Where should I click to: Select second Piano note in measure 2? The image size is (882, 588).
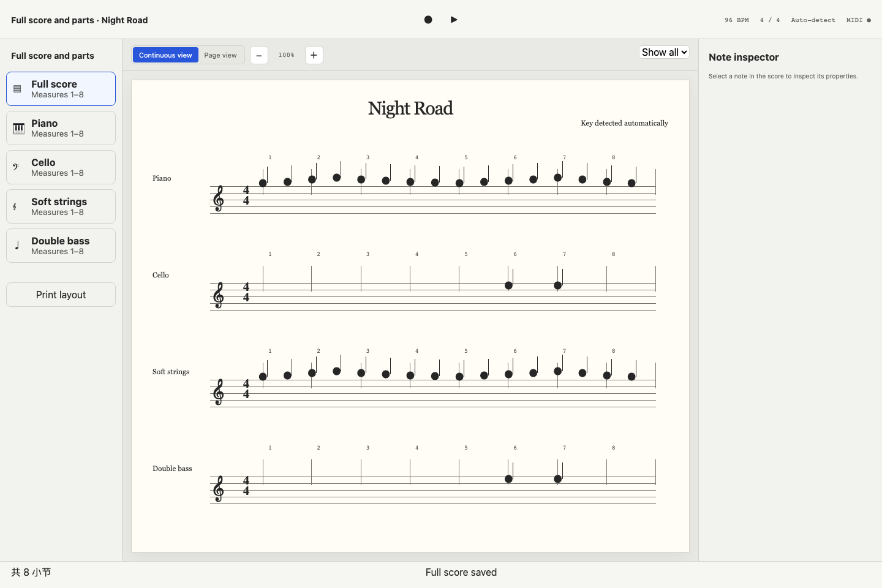tap(336, 178)
